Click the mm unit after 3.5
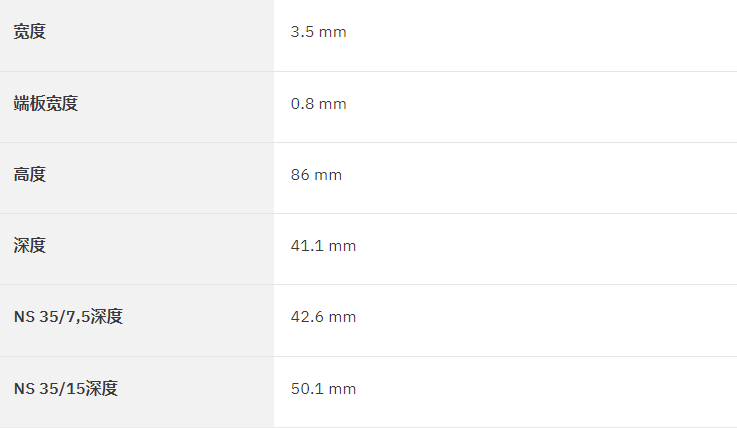 (332, 32)
